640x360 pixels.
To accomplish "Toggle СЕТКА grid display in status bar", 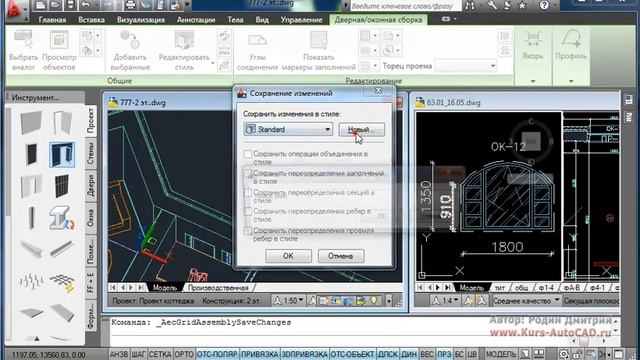I will tap(160, 354).
